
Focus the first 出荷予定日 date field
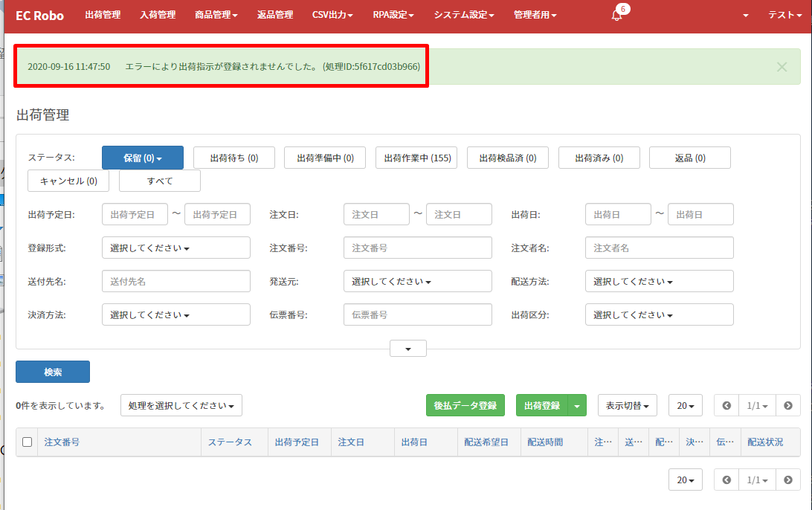pyautogui.click(x=135, y=214)
